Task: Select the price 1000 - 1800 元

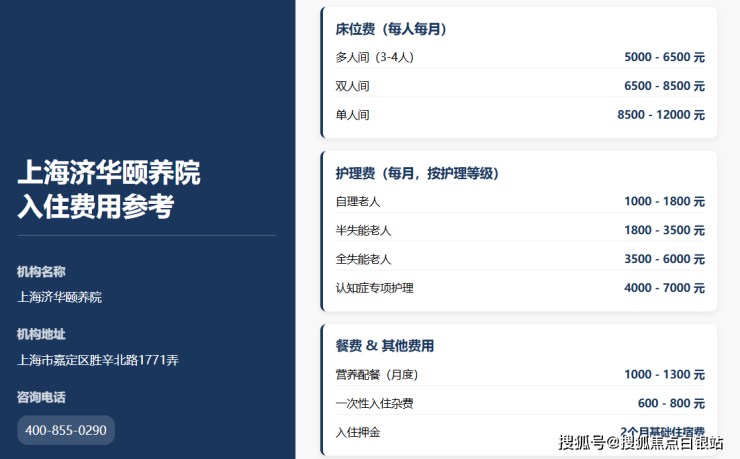Action: click(664, 201)
